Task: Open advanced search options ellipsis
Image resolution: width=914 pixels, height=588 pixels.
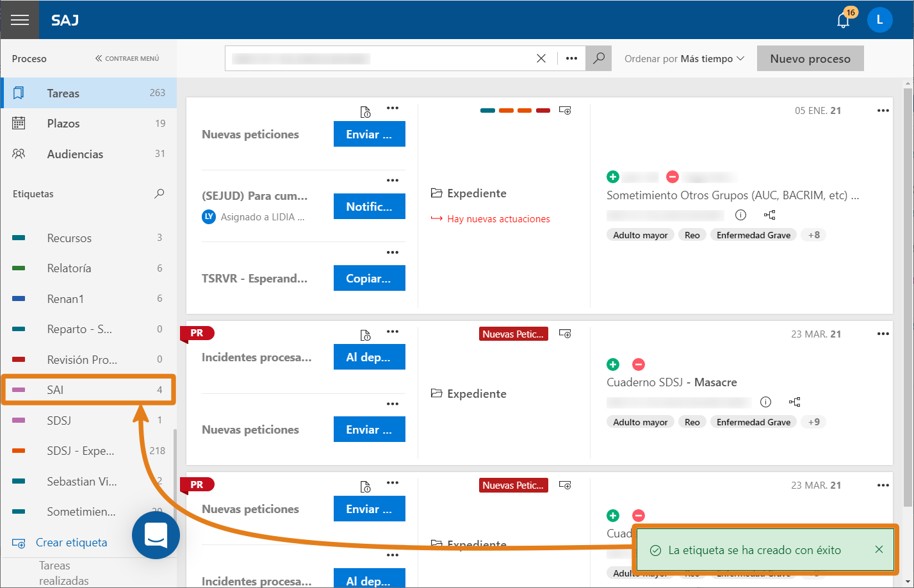Action: tap(572, 58)
